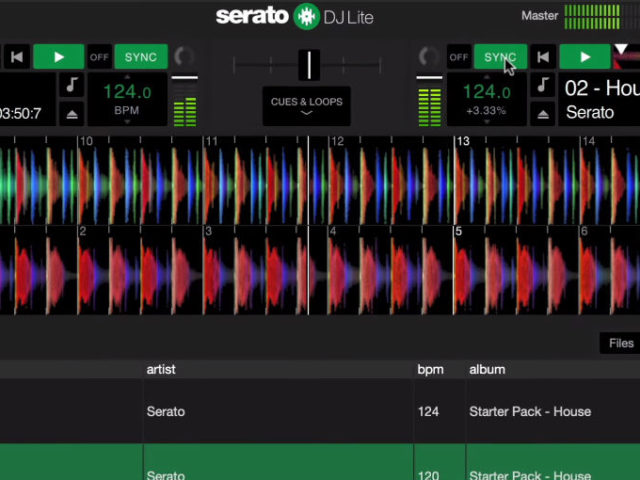The height and width of the screenshot is (480, 640).
Task: Click the Master label
Action: 540,16
